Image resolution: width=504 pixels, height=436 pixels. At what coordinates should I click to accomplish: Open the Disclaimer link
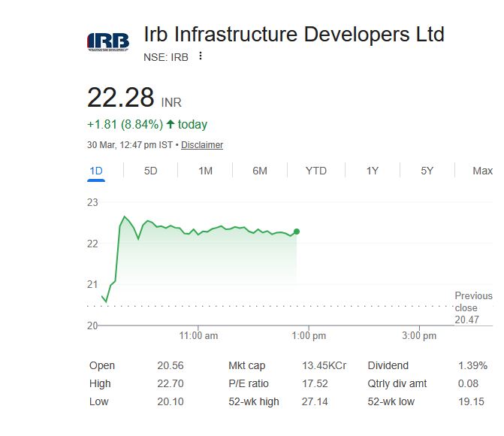(202, 145)
